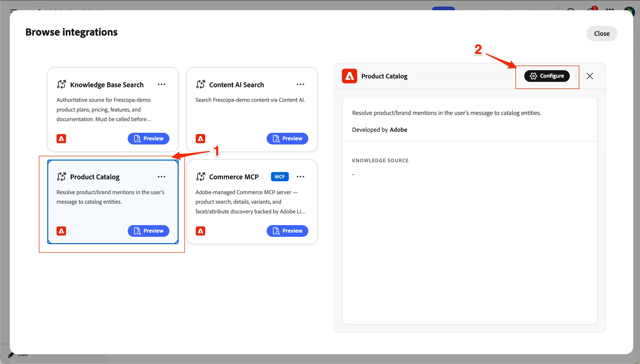The image size is (640, 364).
Task: Open more options for Commerce MCP
Action: click(x=300, y=177)
